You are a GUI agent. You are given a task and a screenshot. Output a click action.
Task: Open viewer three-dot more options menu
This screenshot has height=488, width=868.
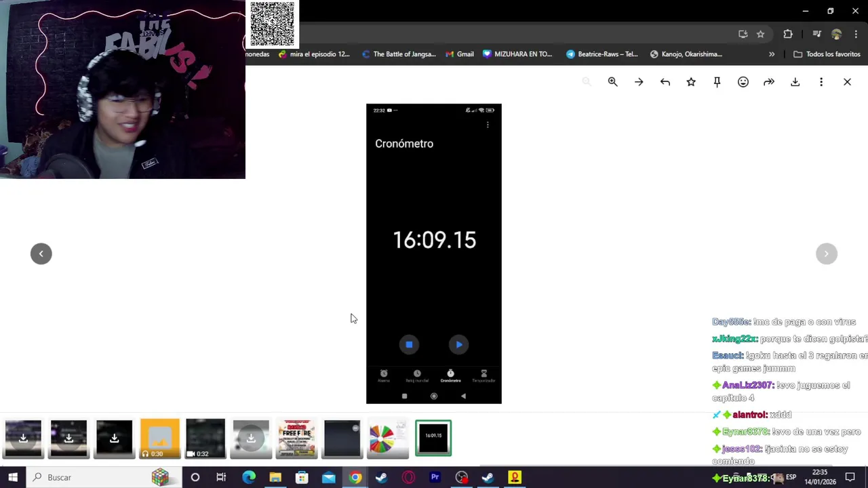click(821, 82)
